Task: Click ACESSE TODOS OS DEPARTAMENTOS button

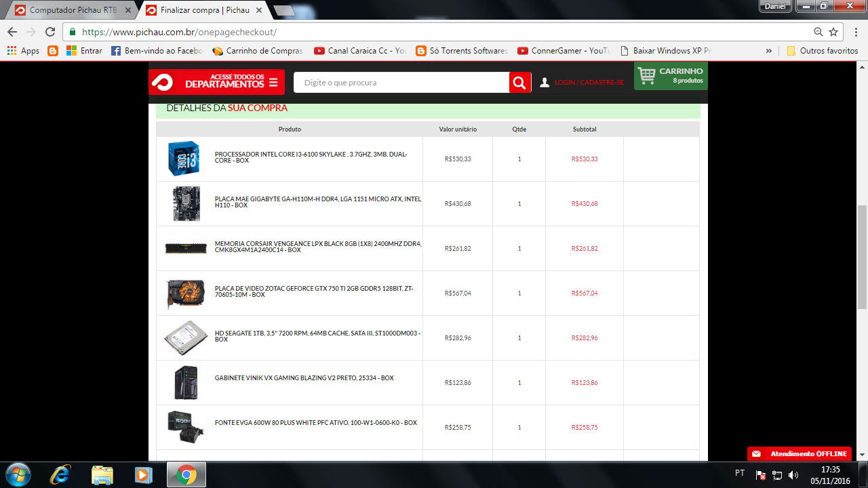Action: [217, 82]
